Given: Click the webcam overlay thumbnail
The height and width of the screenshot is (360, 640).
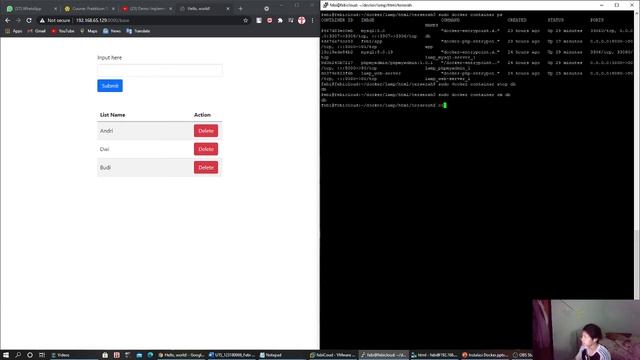Looking at the screenshot, I should pyautogui.click(x=586, y=330).
